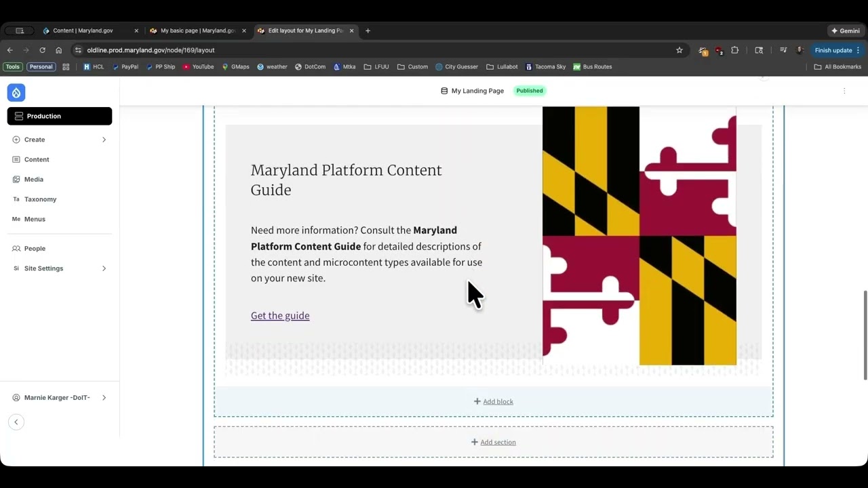868x488 pixels.
Task: Click the Get the guide link
Action: tap(280, 315)
